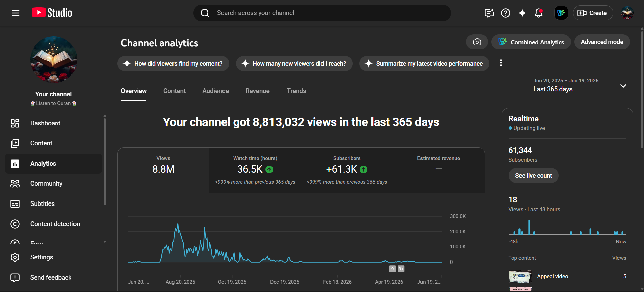
Task: Click the Create button
Action: tap(593, 13)
